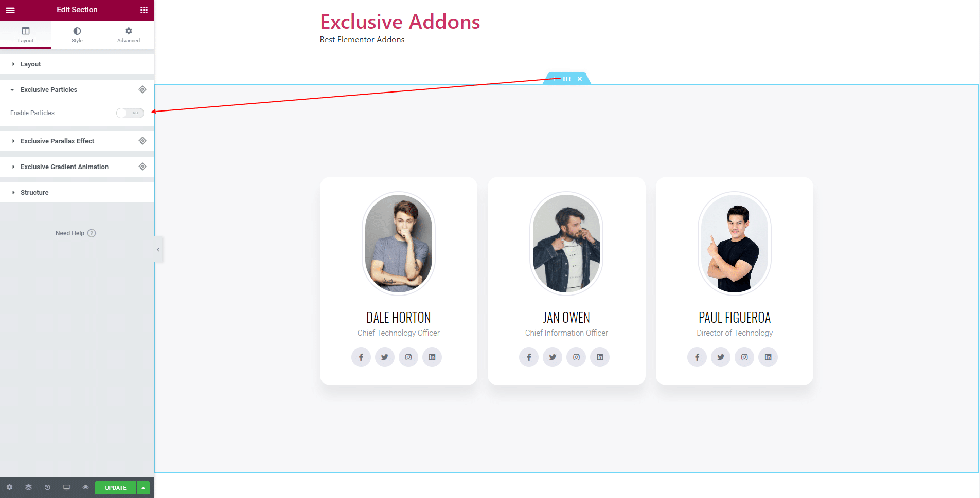Screen dimensions: 980x498
Task: Click Jan Owen's Twitter icon
Action: click(x=553, y=357)
